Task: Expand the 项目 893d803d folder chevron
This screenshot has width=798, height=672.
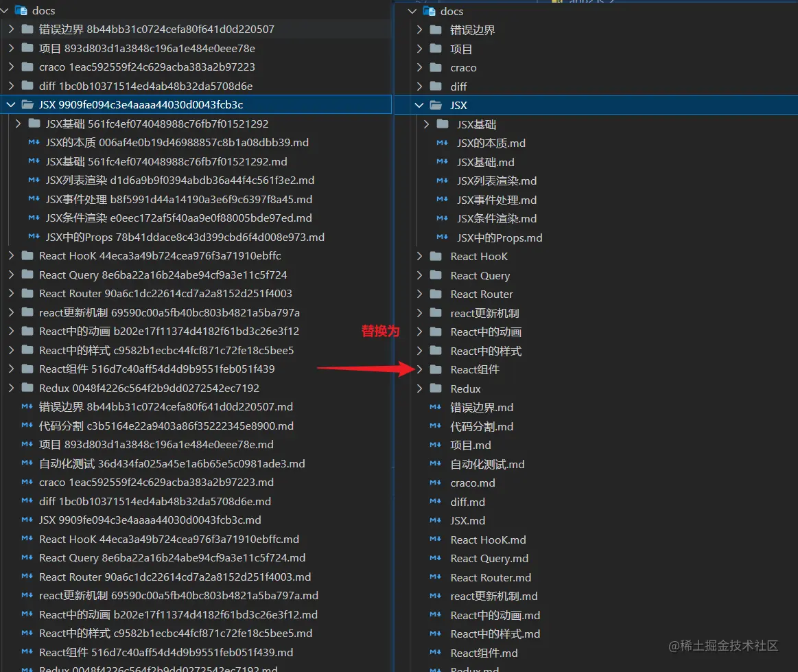Action: point(11,48)
